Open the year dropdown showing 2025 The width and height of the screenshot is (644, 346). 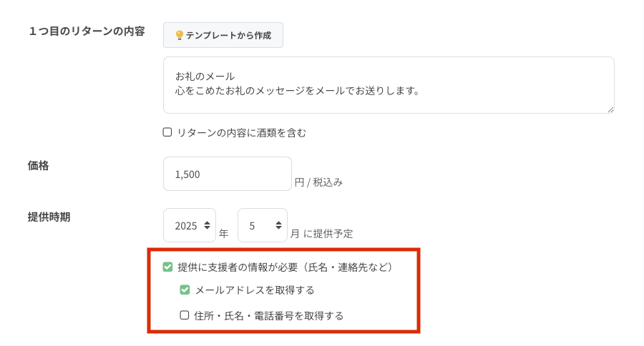(189, 225)
